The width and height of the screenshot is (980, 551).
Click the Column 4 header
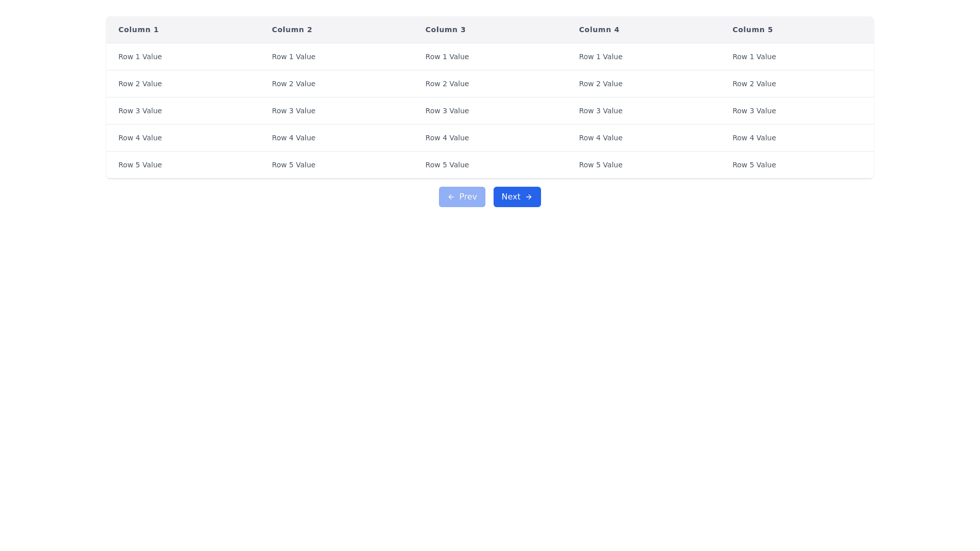tap(599, 30)
